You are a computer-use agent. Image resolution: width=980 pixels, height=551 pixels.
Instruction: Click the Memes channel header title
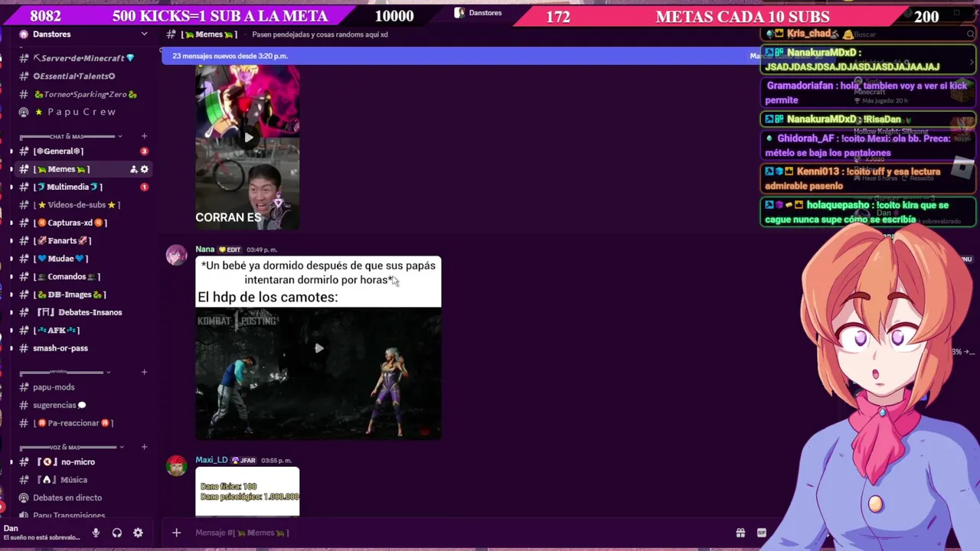tap(209, 34)
